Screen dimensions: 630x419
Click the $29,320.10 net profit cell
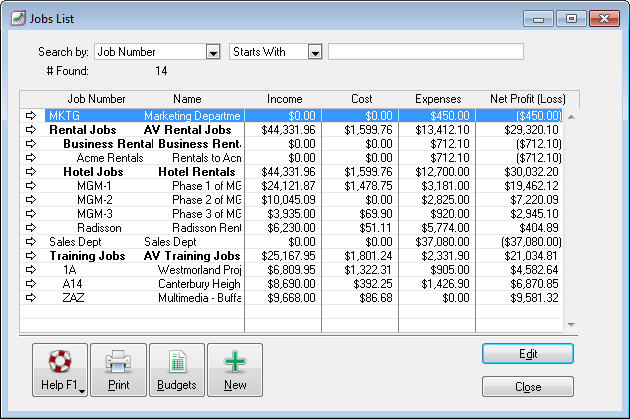pos(531,130)
